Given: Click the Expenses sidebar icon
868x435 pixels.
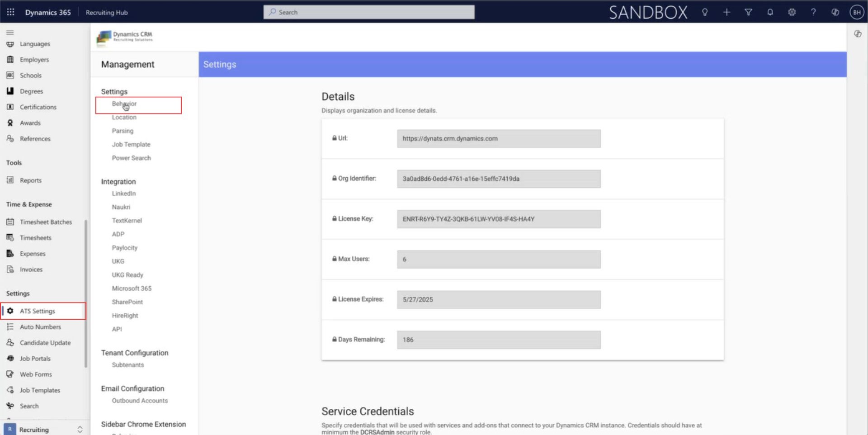Looking at the screenshot, I should click(x=10, y=254).
